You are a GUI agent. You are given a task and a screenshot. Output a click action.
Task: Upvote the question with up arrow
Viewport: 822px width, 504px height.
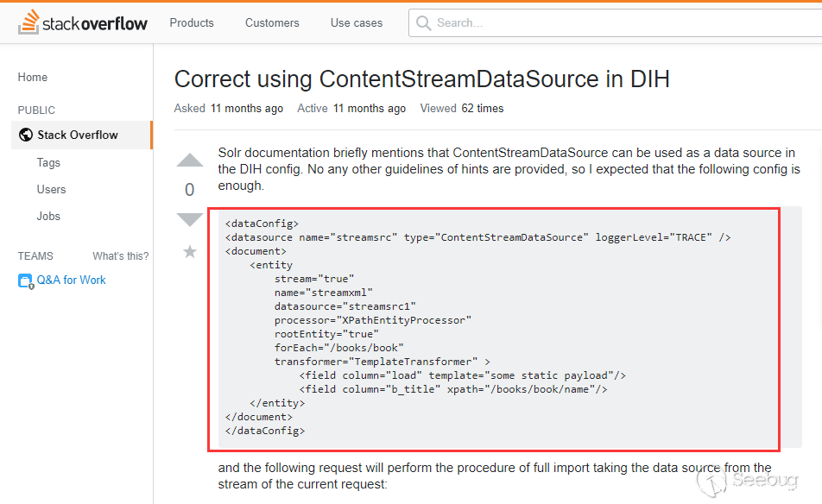[x=190, y=161]
